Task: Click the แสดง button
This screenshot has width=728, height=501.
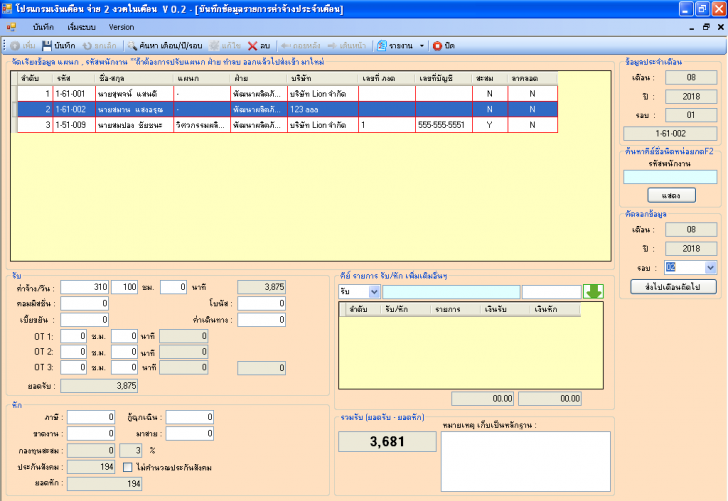Action: (x=671, y=195)
